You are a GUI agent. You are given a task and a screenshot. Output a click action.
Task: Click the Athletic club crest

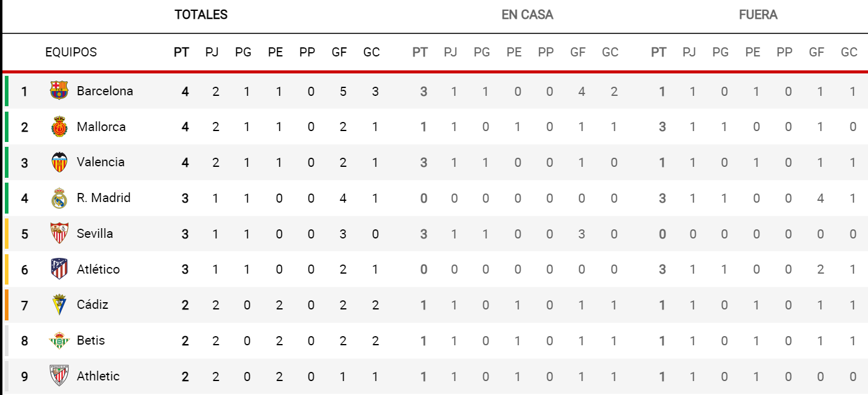[x=59, y=376]
